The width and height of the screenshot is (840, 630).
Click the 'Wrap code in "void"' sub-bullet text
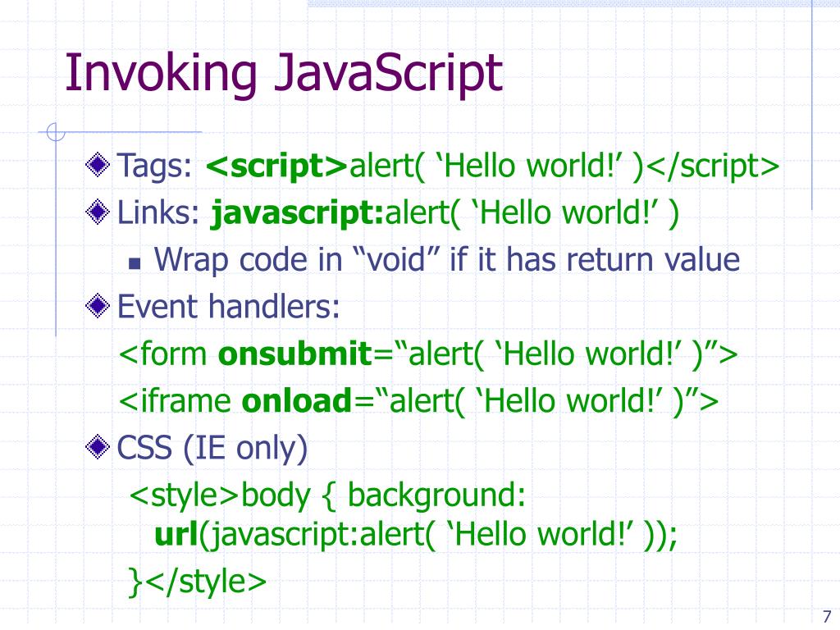point(447,260)
